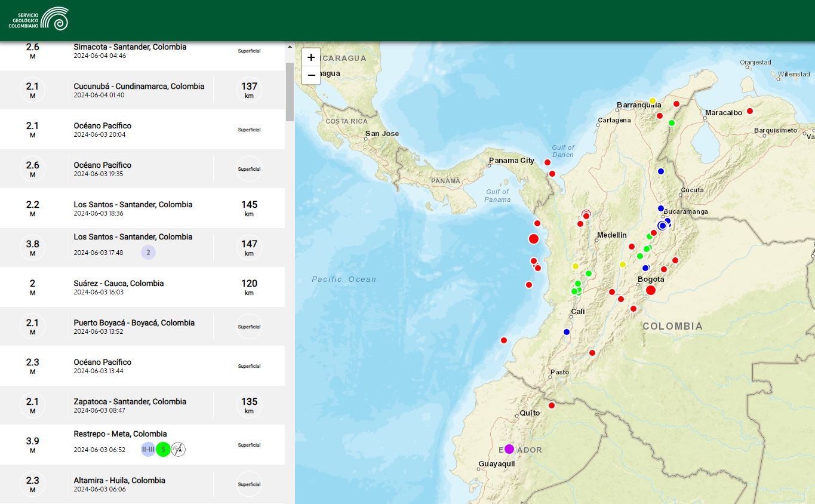
Task: Zoom in on the map with the plus control
Action: click(311, 57)
